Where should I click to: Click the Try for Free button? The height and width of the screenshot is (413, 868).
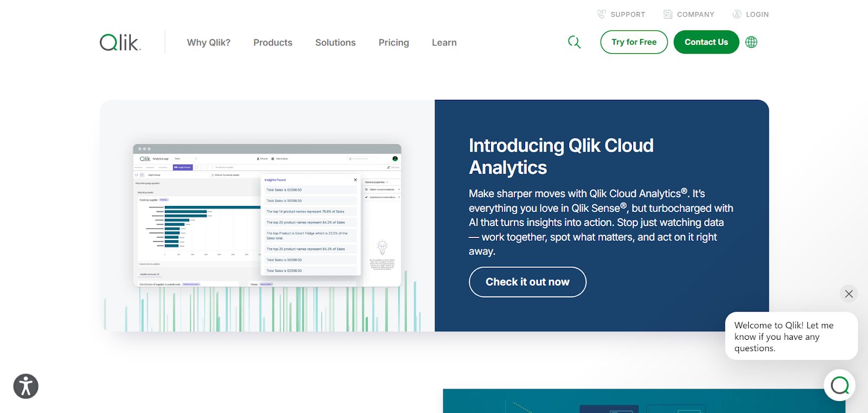click(634, 42)
